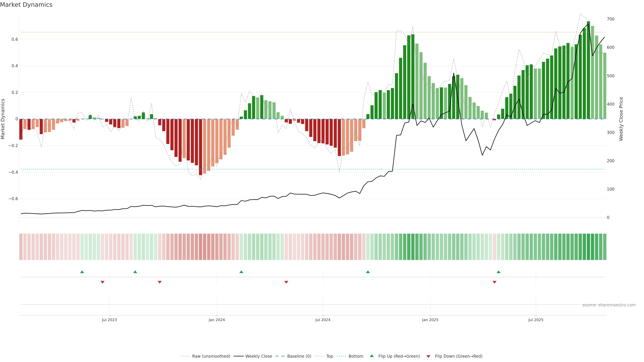This screenshot has width=644, height=362.
Task: Click the Flip Down triangle legend icon
Action: click(428, 356)
